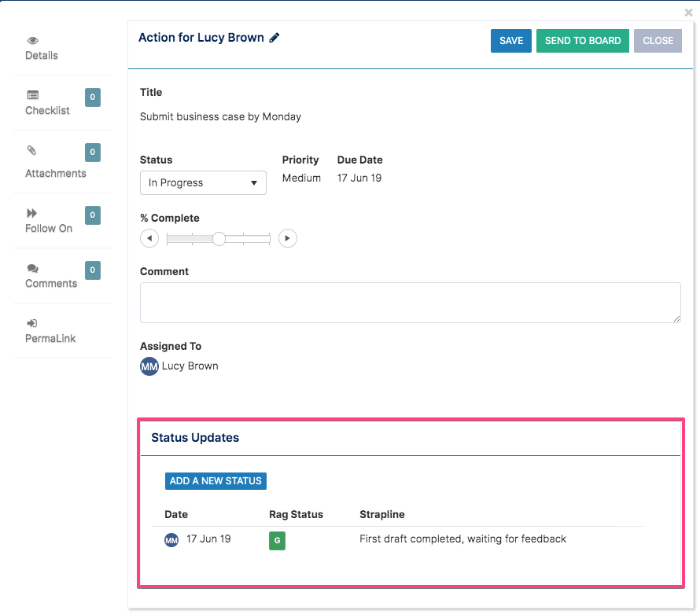Click the PermaLink arrow icon
The image size is (700, 614).
[32, 323]
